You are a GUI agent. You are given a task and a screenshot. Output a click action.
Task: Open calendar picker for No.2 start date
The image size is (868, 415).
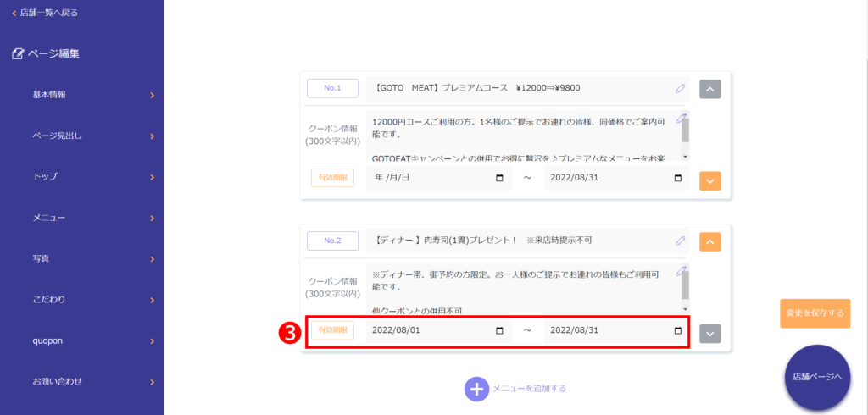coord(499,330)
